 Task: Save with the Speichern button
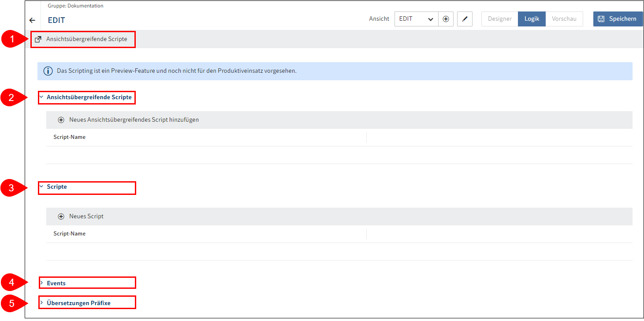click(618, 19)
